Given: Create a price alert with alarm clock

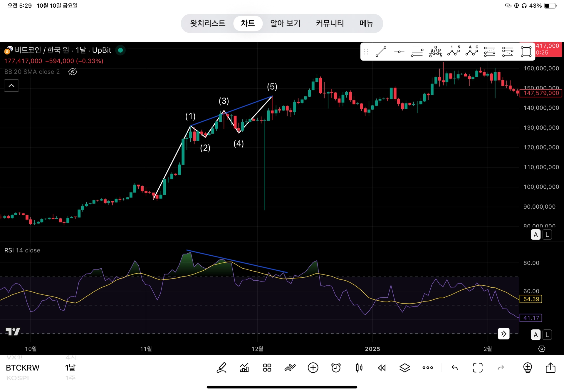Looking at the screenshot, I should point(336,368).
